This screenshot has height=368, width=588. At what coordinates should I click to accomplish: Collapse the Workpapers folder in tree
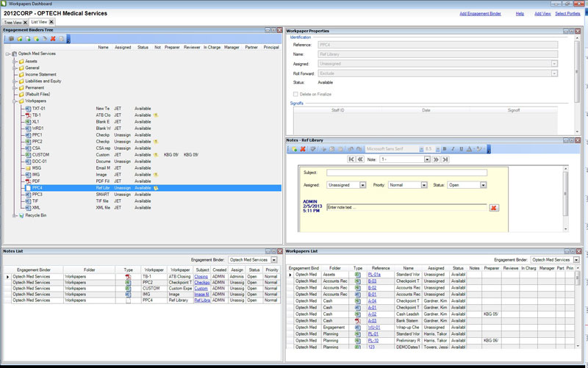pyautogui.click(x=14, y=101)
